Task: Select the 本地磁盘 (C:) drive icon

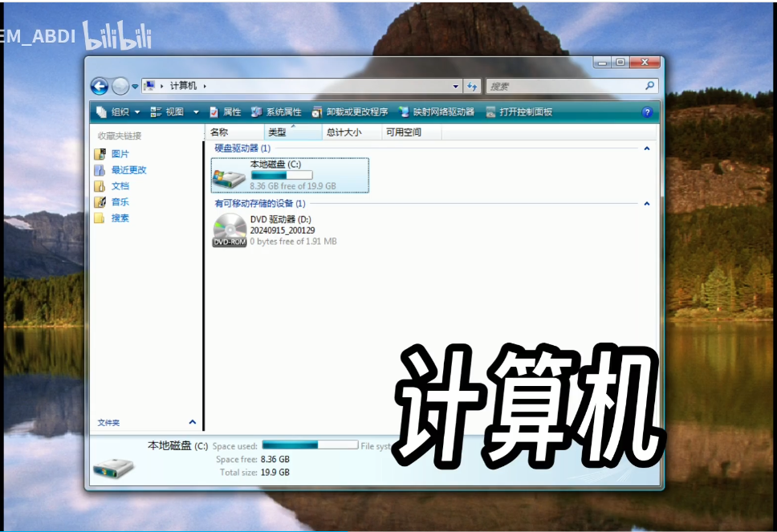Action: click(x=230, y=176)
